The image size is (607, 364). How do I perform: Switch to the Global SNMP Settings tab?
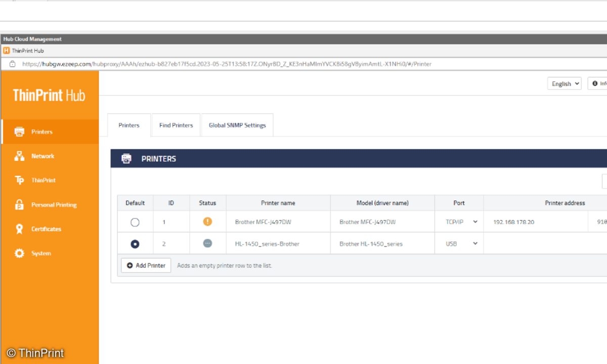point(237,125)
